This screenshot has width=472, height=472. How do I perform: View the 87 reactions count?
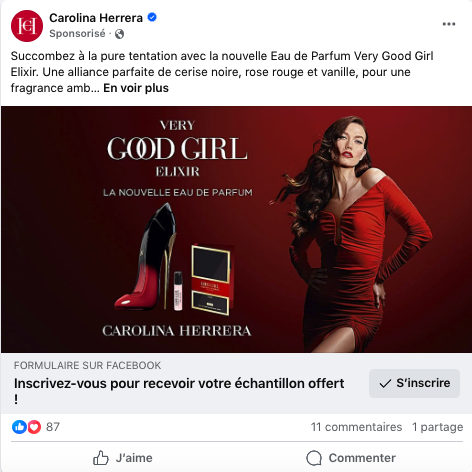(x=53, y=427)
